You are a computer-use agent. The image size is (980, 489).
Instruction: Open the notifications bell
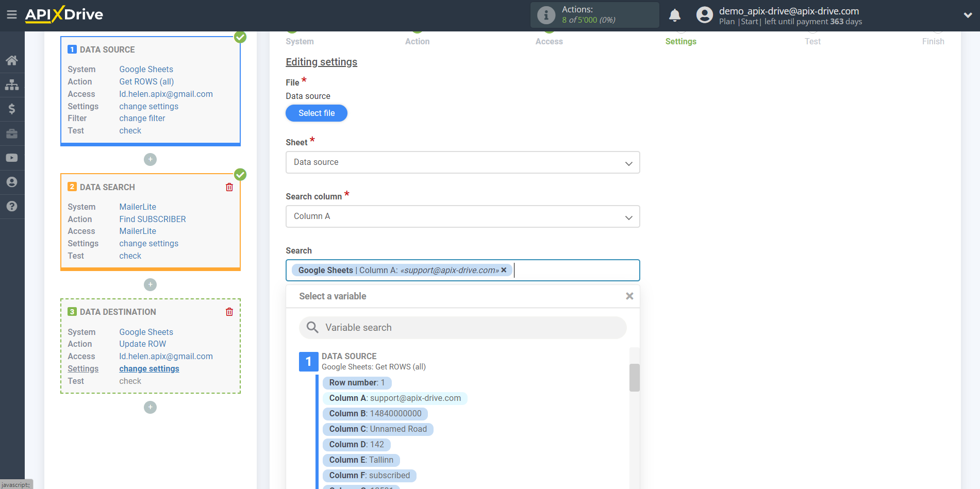point(675,15)
